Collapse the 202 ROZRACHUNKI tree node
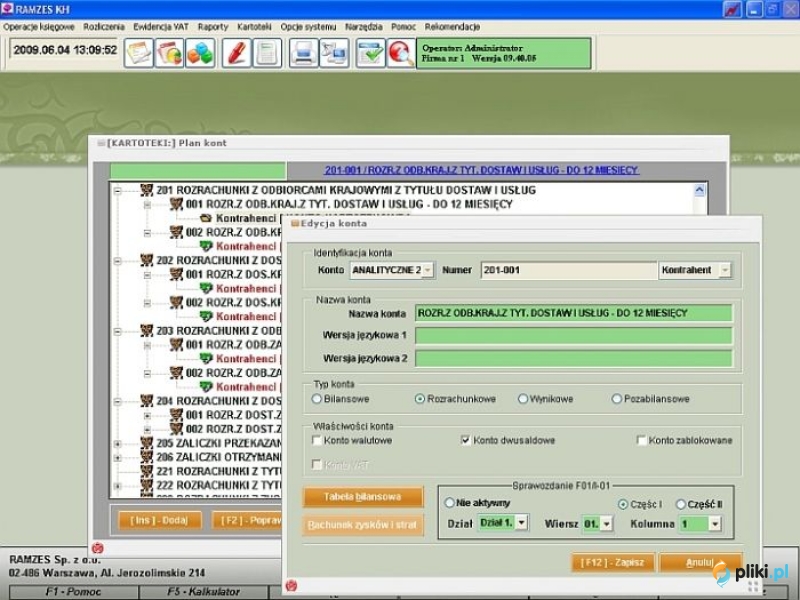800x600 pixels. [117, 261]
